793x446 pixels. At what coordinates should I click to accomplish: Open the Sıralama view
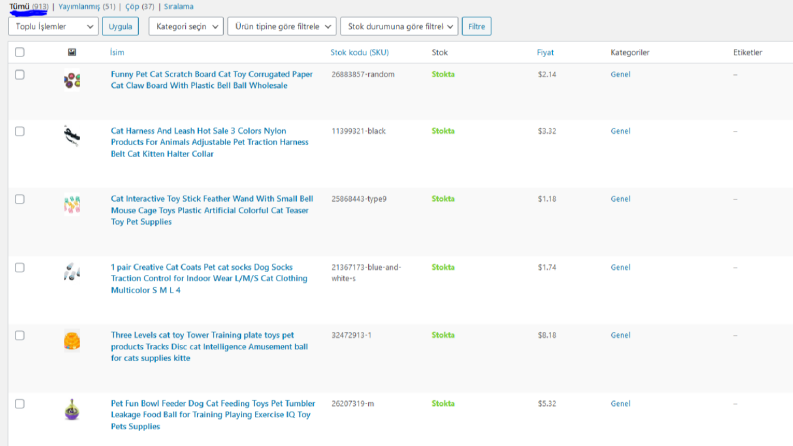click(x=179, y=7)
